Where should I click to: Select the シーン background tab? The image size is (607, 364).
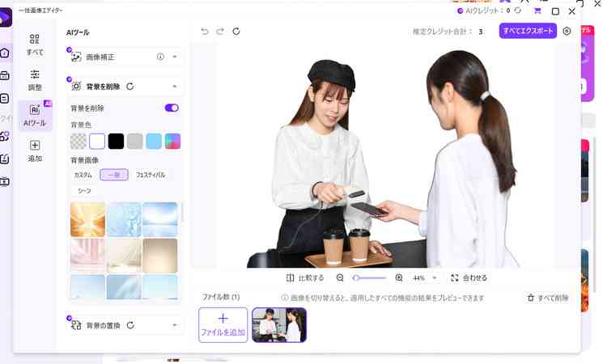84,191
